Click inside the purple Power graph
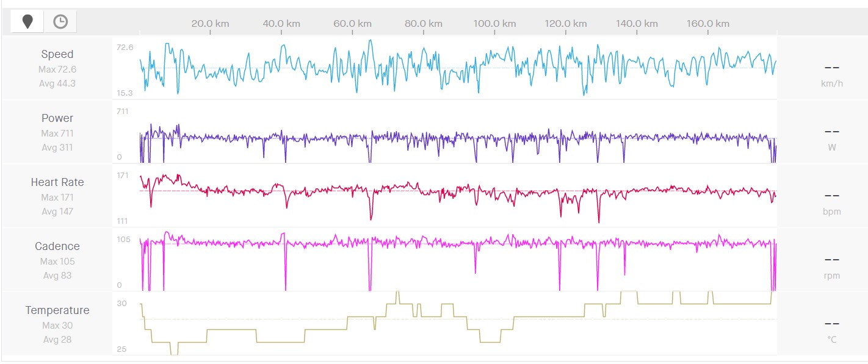The image size is (868, 364). coord(458,138)
